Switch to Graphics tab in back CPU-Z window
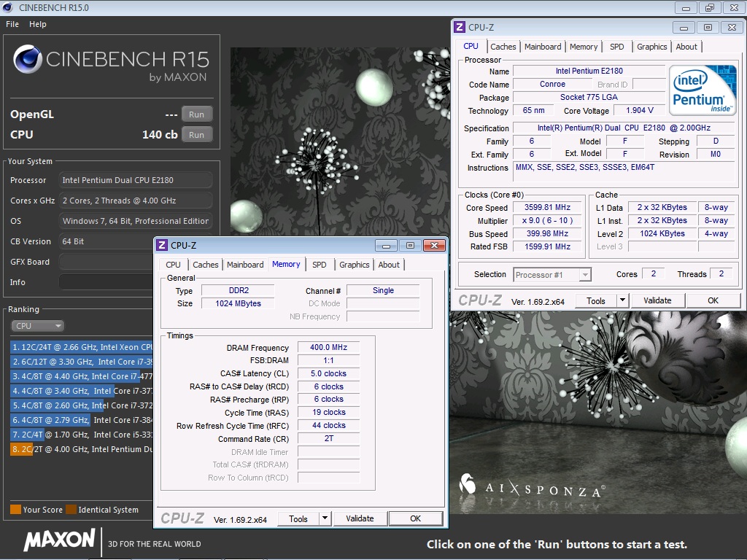Viewport: 747px width, 560px height. pos(651,47)
